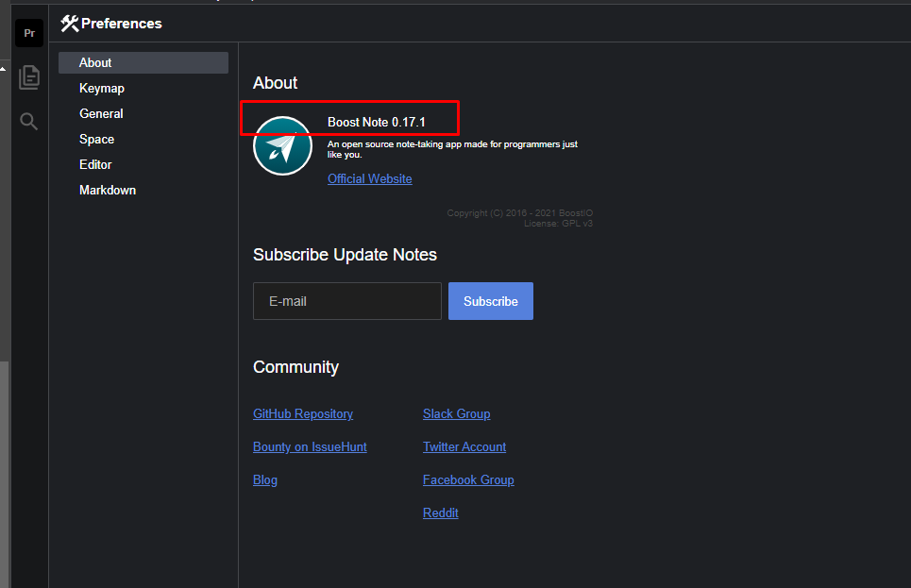Open the Facebook Group link

click(468, 479)
